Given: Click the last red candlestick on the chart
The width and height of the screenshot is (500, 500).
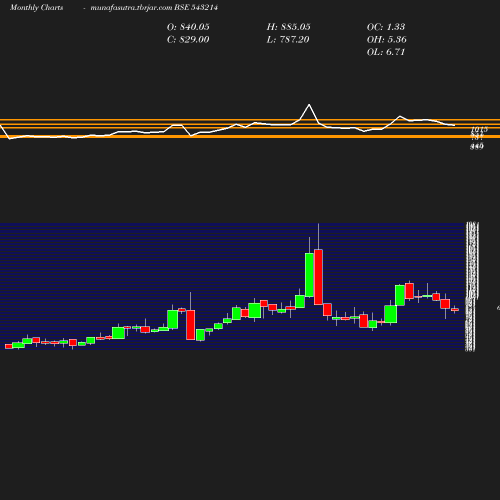Looking at the screenshot, I should click(x=455, y=310).
